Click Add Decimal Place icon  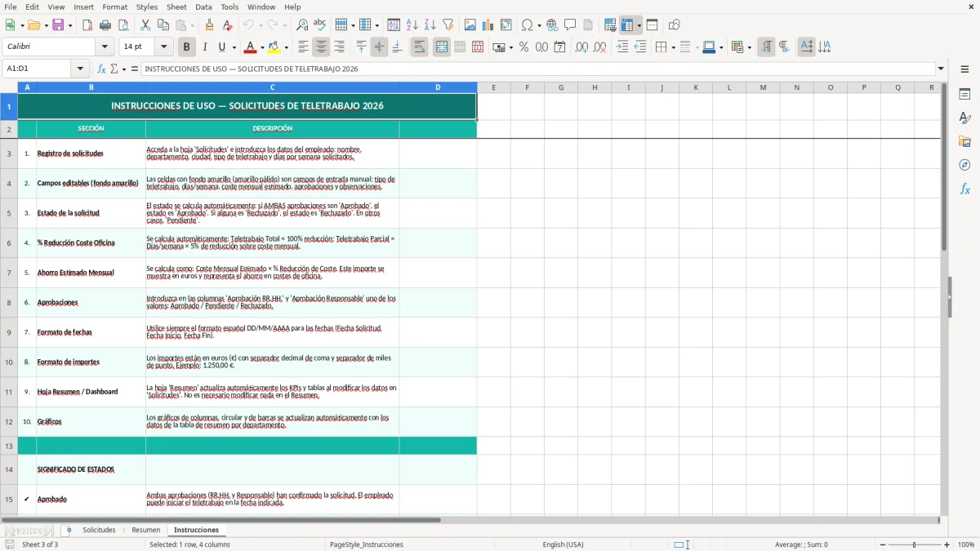click(581, 47)
